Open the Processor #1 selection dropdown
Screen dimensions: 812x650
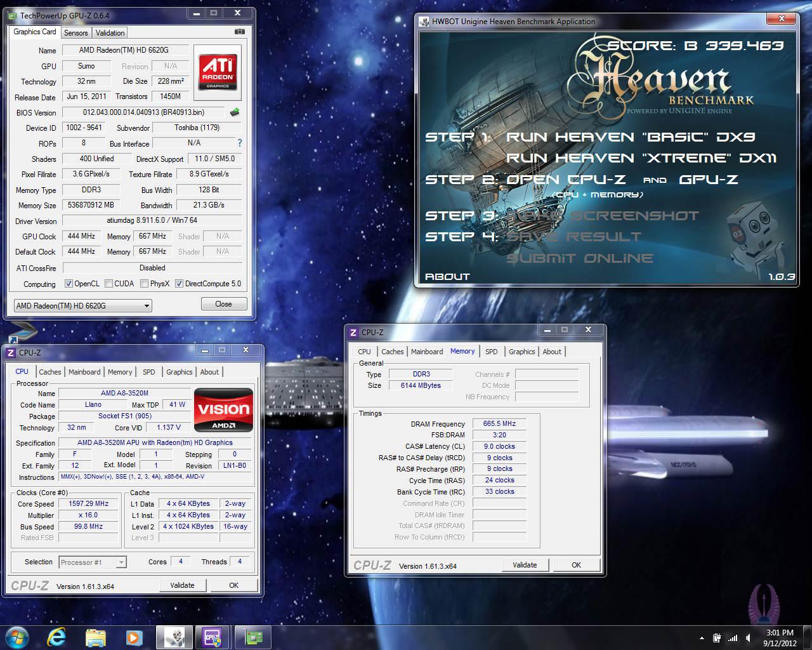93,562
